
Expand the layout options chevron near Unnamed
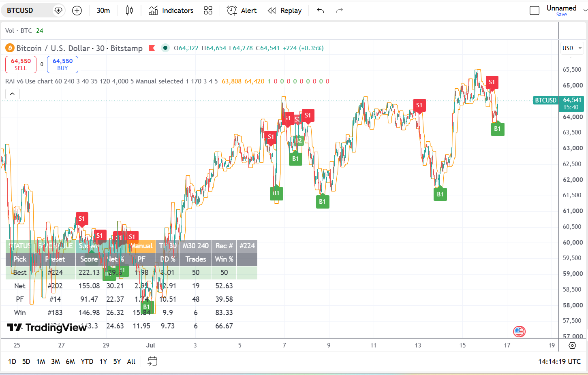[x=585, y=11]
